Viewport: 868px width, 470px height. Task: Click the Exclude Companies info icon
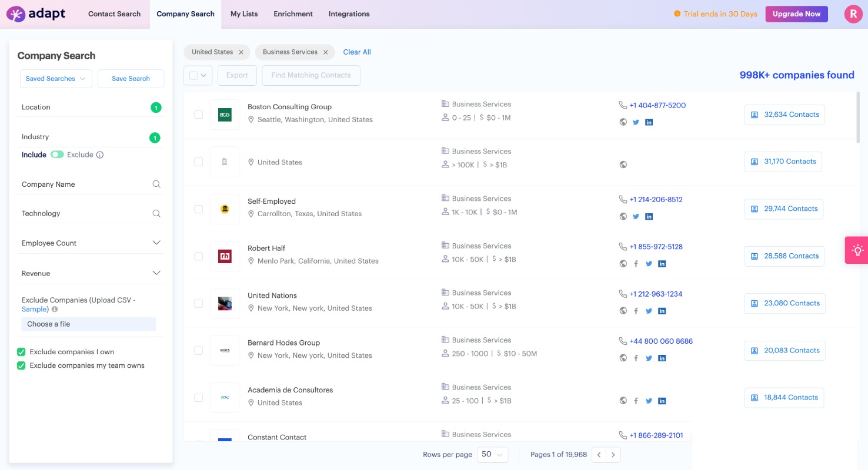tap(55, 309)
